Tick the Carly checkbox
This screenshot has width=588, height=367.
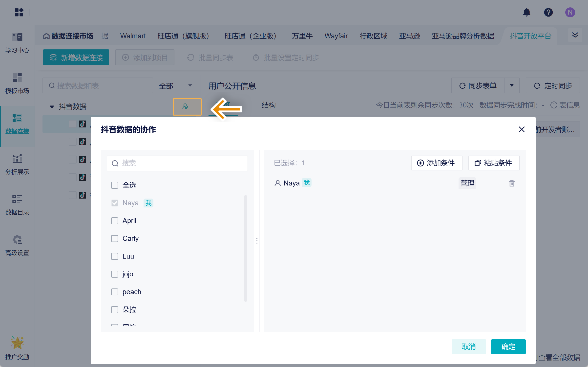point(115,239)
